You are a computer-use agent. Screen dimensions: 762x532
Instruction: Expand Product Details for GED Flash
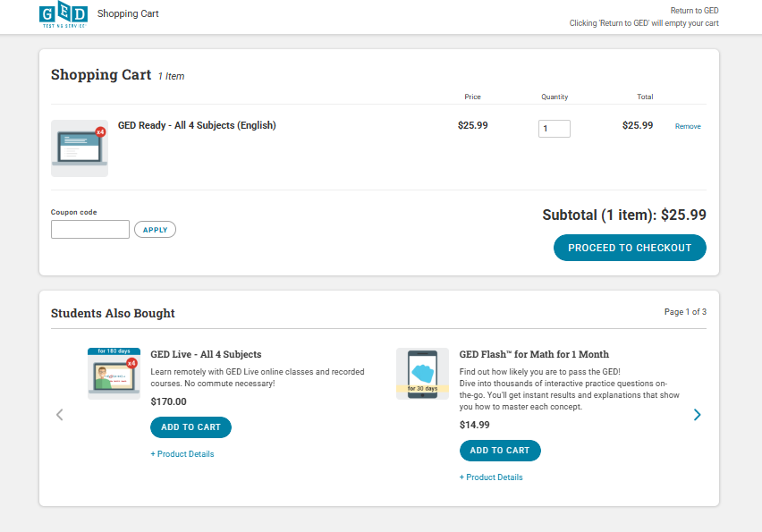pos(491,477)
